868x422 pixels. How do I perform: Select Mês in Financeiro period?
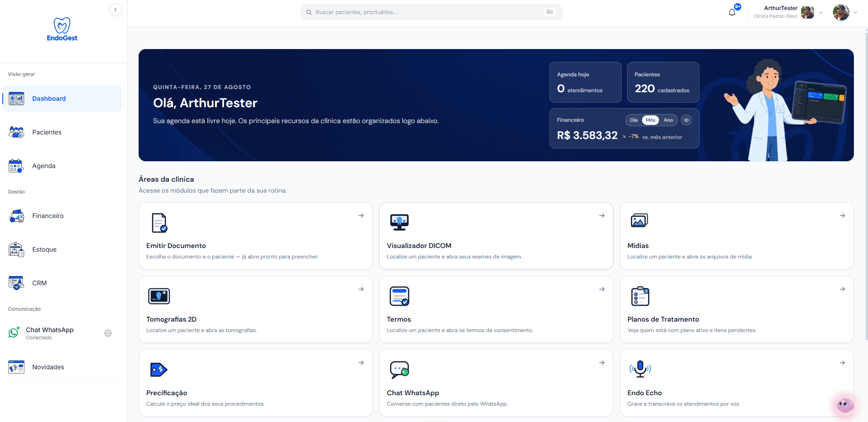(x=651, y=120)
